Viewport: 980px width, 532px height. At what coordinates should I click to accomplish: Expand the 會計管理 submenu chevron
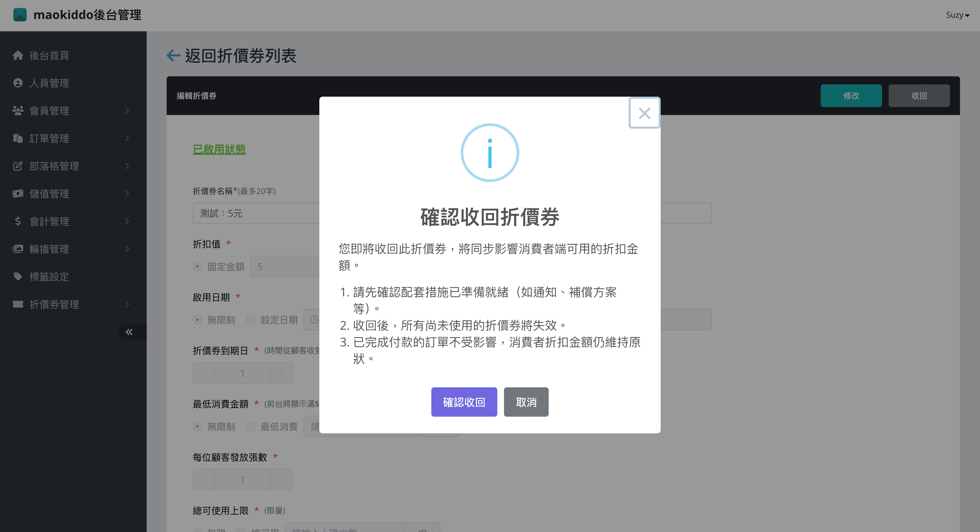pos(127,221)
